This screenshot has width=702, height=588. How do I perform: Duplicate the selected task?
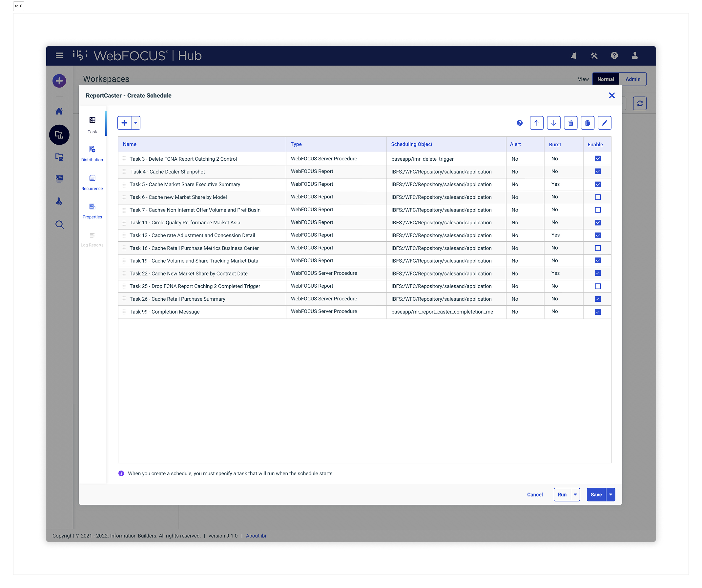tap(588, 123)
